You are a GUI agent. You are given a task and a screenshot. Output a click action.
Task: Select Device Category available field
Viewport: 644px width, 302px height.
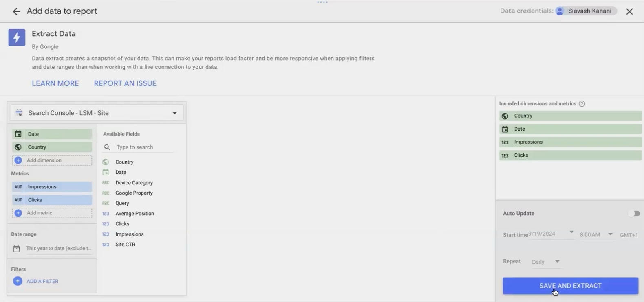[134, 183]
